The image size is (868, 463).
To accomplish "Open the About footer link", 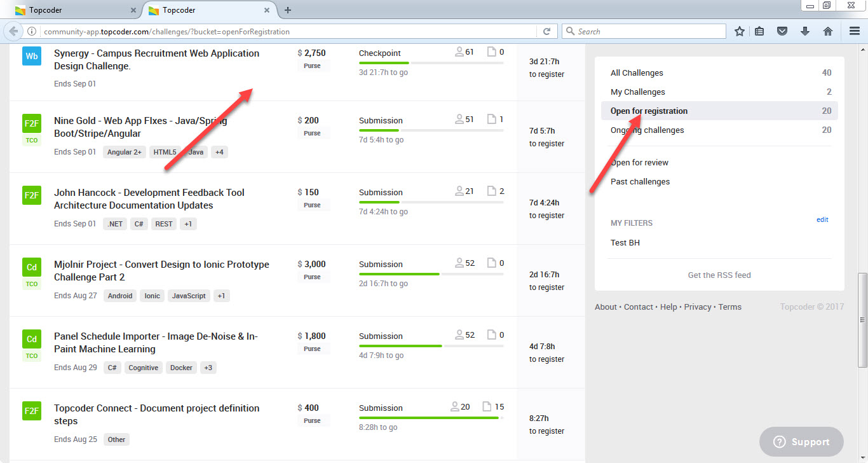I will click(606, 307).
